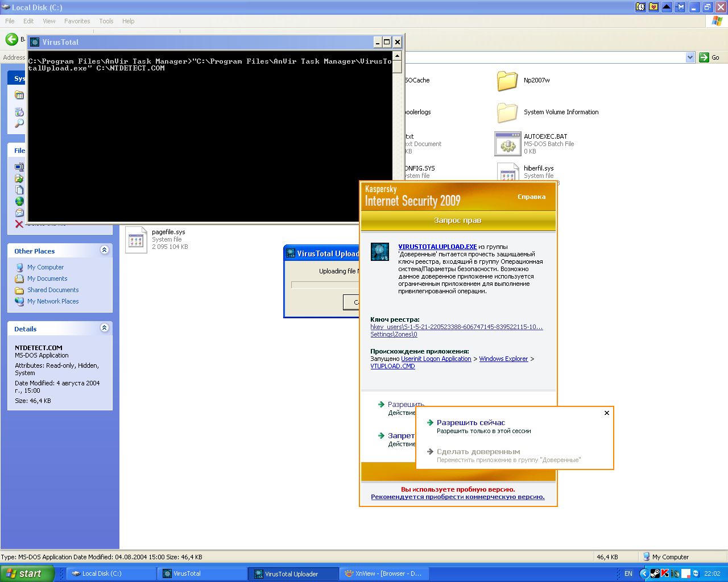The image size is (728, 582).
Task: Click Shared Documents link in Other Places
Action: pyautogui.click(x=53, y=290)
